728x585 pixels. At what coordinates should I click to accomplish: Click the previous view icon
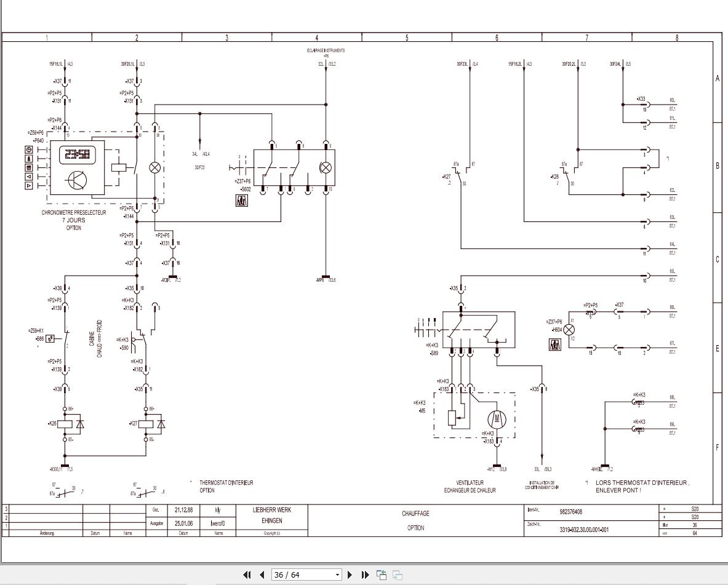(x=381, y=575)
